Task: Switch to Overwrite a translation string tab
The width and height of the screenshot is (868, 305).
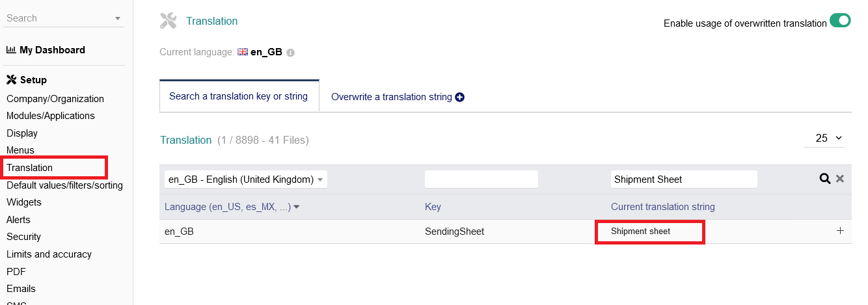Action: (x=391, y=97)
